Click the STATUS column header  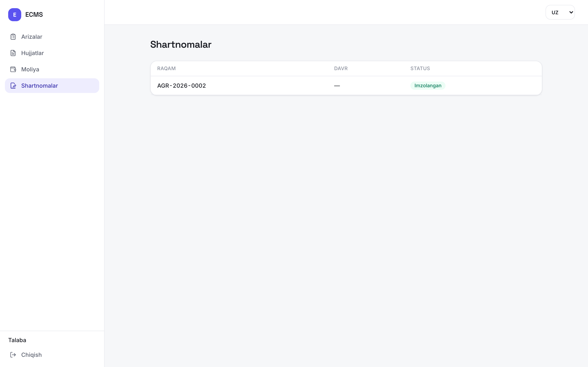click(x=420, y=69)
